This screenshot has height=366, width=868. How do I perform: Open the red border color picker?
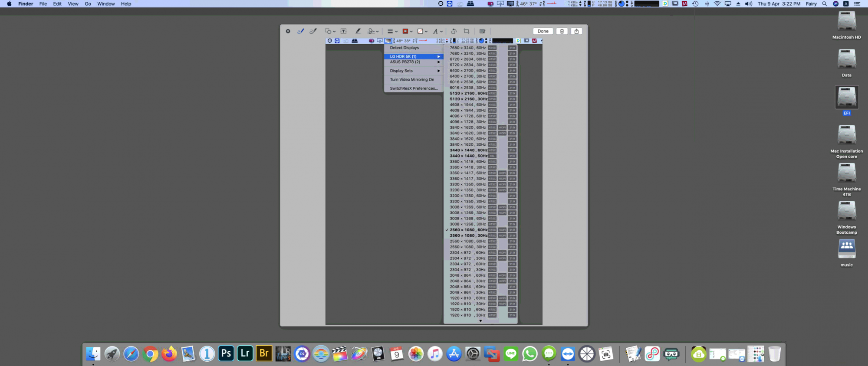click(x=407, y=31)
